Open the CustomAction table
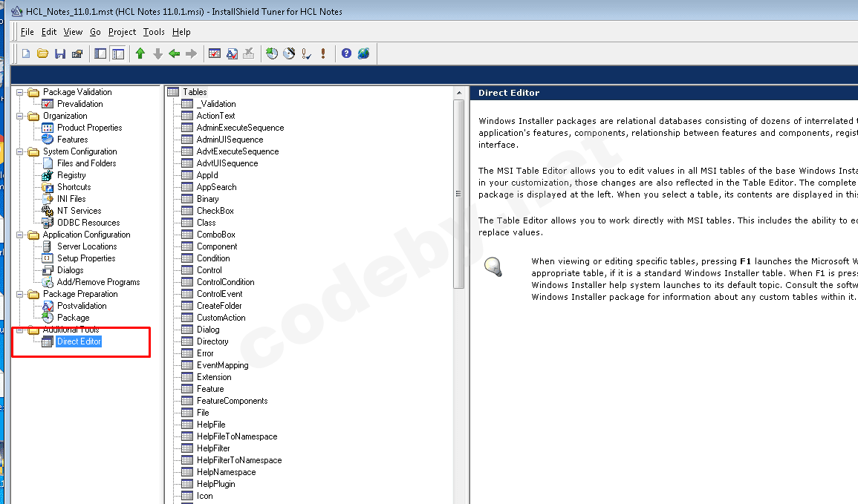The image size is (858, 504). click(x=221, y=318)
